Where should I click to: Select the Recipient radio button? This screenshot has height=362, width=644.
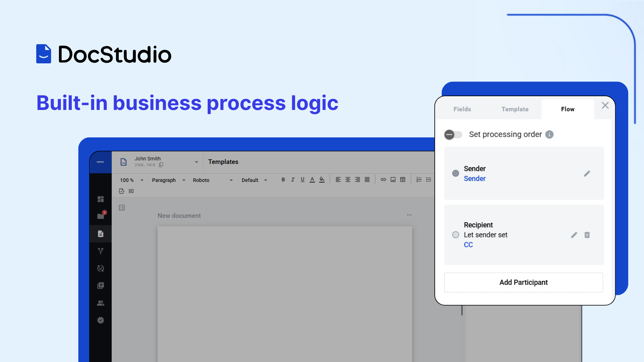click(x=455, y=235)
